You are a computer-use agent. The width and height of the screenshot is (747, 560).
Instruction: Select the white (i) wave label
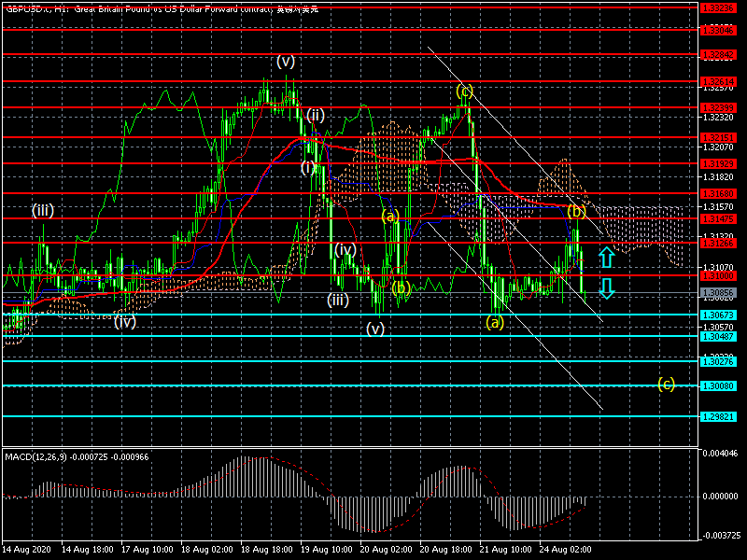coord(309,168)
